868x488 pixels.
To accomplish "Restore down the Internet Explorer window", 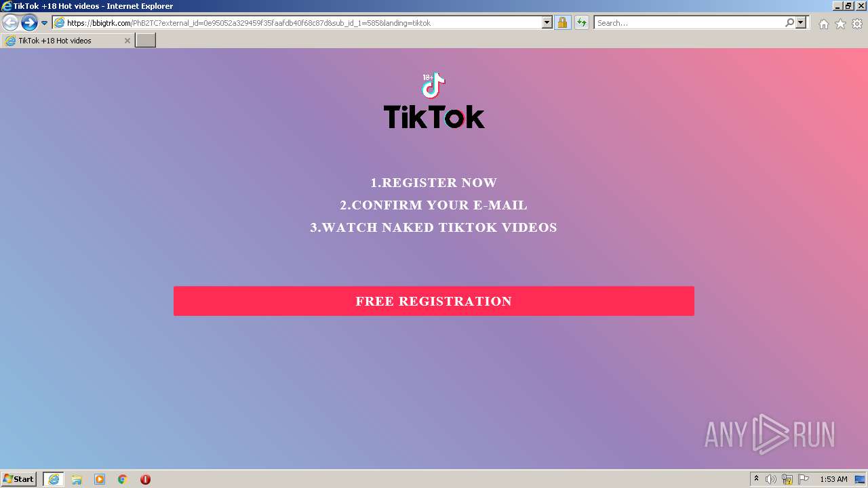I will tap(848, 6).
